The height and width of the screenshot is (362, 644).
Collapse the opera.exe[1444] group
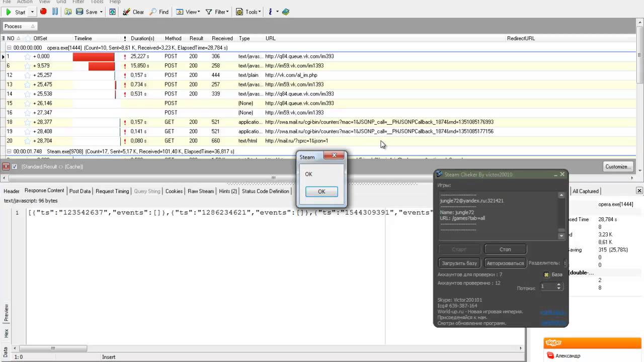(9, 48)
